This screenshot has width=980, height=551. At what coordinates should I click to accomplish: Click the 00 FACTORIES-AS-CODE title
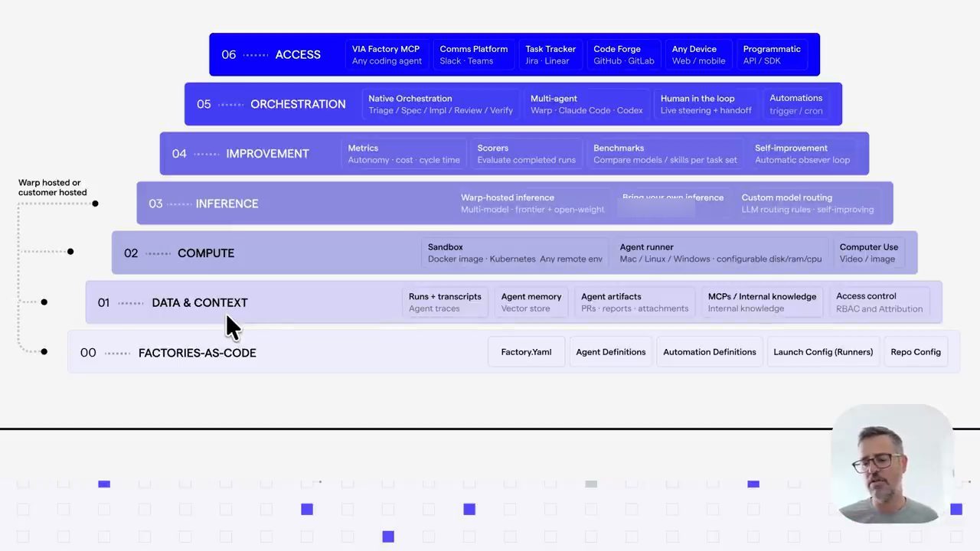tap(168, 353)
